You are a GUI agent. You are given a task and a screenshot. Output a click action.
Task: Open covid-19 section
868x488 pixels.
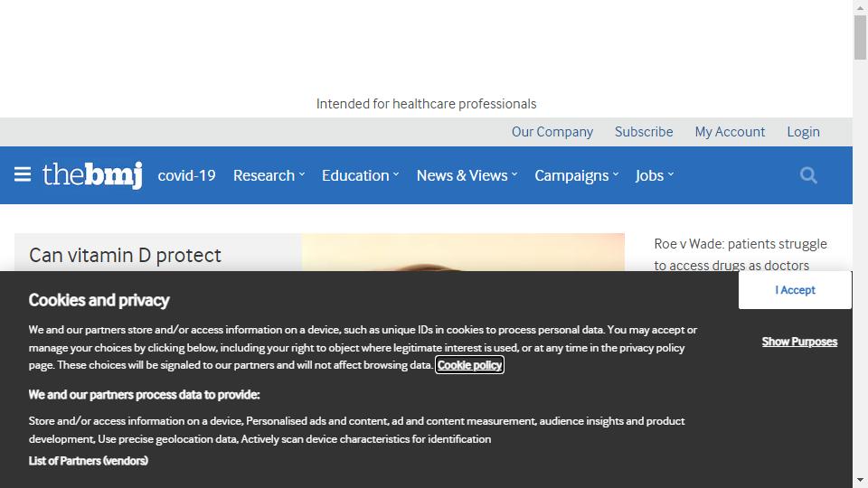coord(186,175)
